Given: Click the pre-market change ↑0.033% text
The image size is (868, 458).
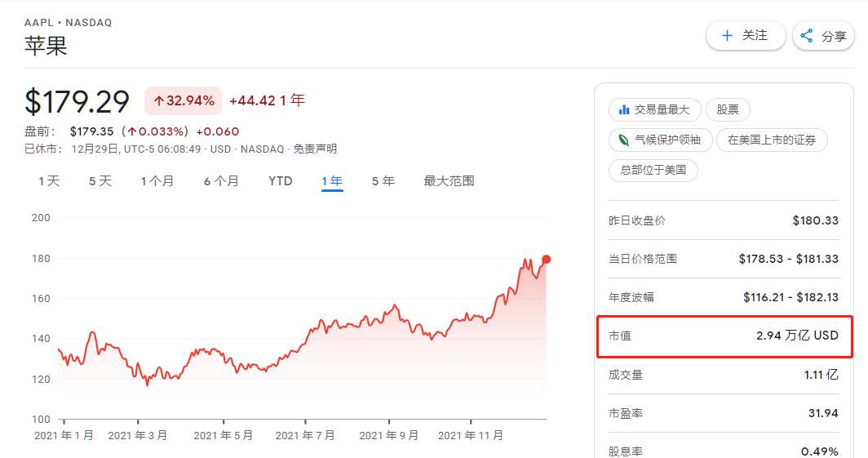Looking at the screenshot, I should coord(155,131).
